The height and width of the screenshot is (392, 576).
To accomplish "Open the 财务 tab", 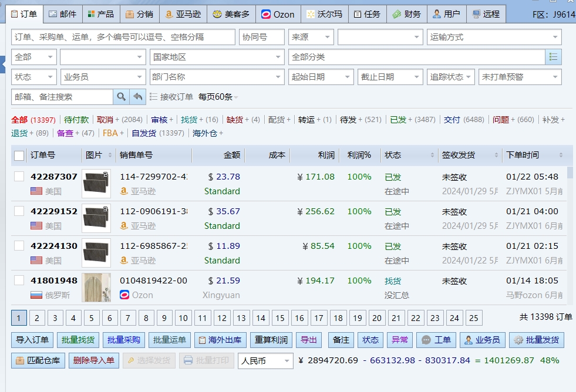I will [x=406, y=13].
